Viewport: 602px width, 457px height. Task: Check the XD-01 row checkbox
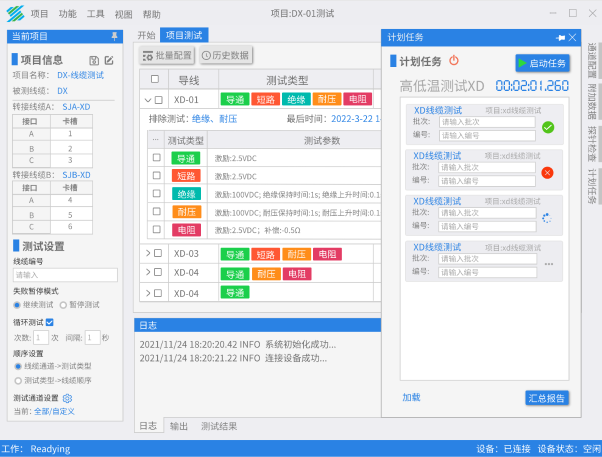159,100
